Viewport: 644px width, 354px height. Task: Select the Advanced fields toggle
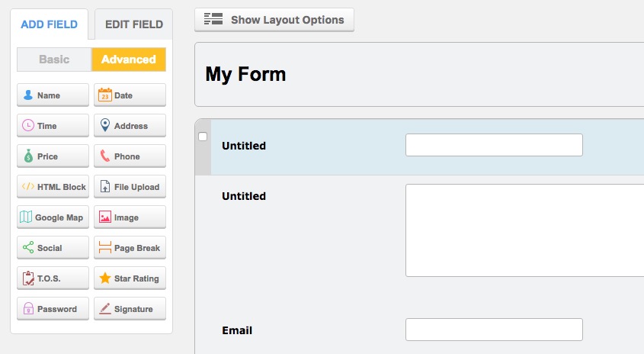tap(128, 60)
